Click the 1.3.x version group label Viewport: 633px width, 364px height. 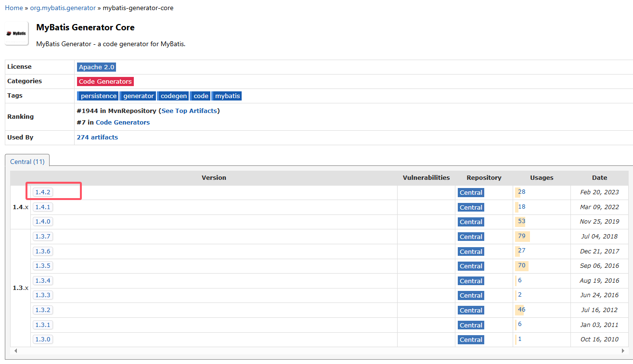pos(21,288)
